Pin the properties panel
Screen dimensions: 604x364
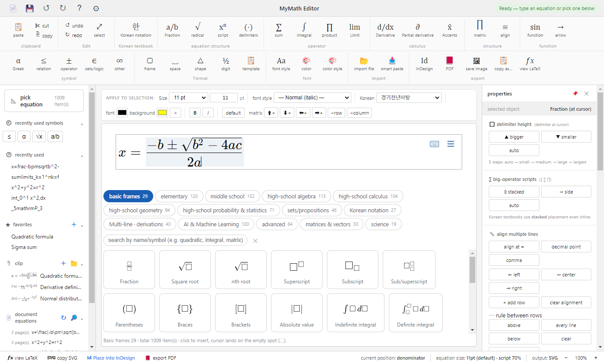(x=575, y=94)
